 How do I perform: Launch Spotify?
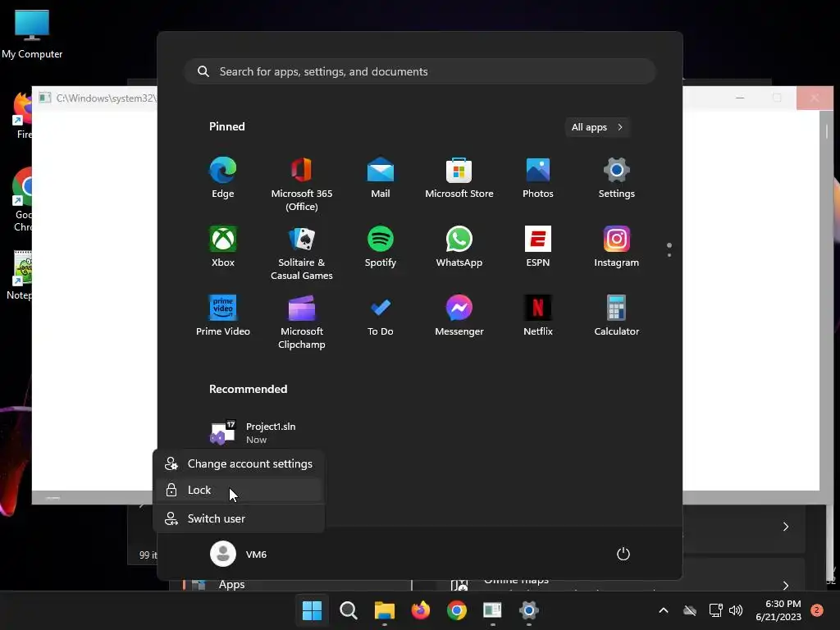click(x=381, y=247)
